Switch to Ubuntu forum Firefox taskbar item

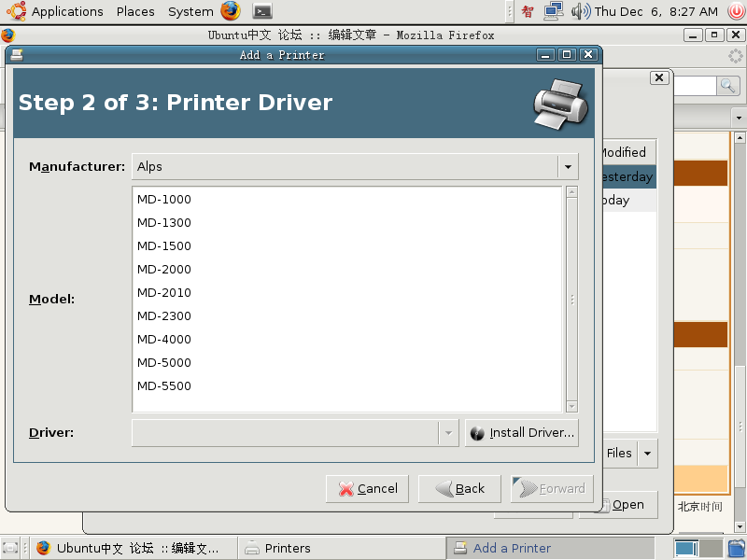click(x=133, y=548)
